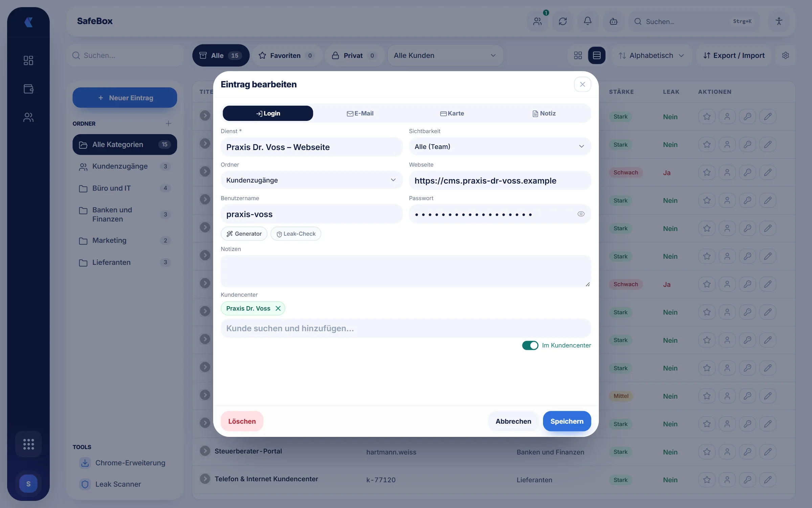Switch to list view icon

point(597,55)
